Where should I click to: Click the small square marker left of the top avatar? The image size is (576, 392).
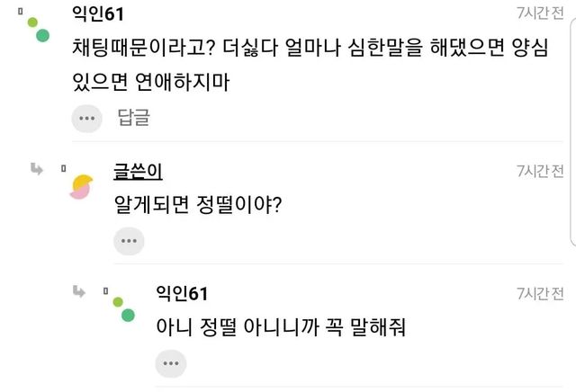click(x=20, y=12)
